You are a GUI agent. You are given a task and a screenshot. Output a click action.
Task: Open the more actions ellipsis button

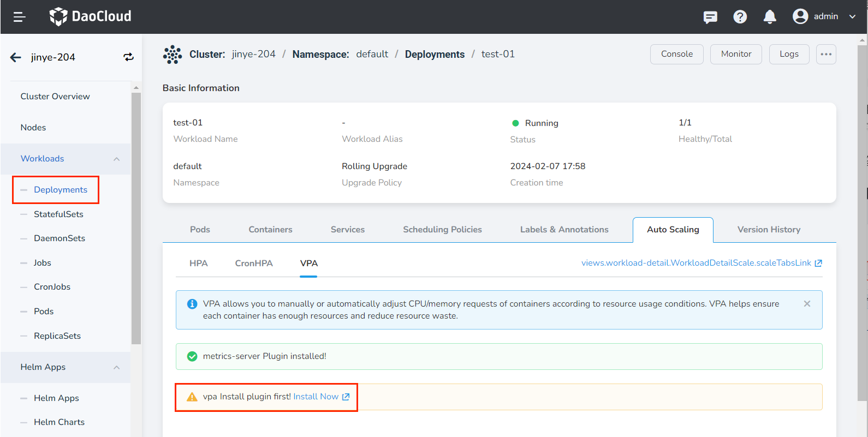click(x=826, y=54)
